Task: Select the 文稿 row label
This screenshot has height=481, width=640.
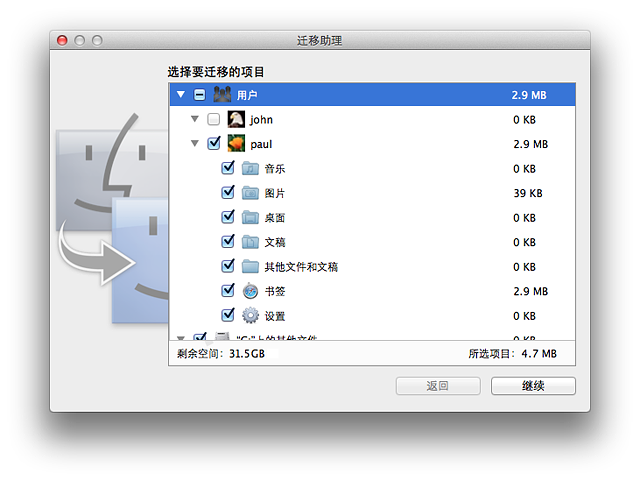Action: tap(275, 242)
